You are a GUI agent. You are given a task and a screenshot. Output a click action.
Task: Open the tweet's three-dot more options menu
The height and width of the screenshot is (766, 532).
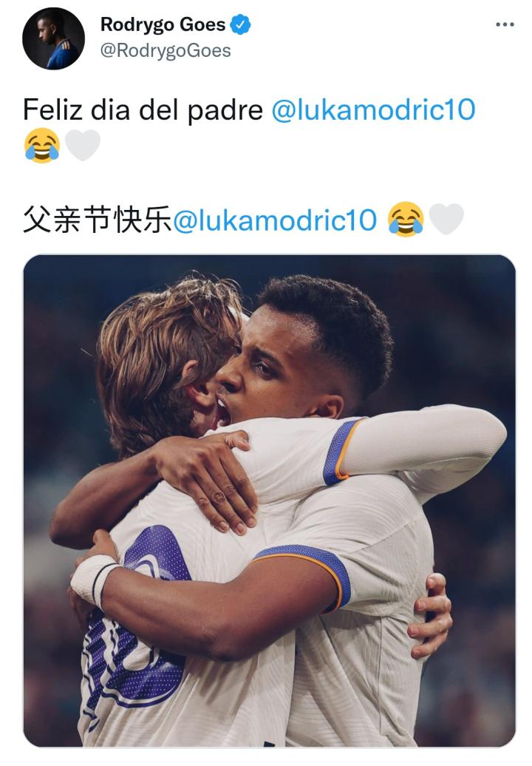[504, 24]
